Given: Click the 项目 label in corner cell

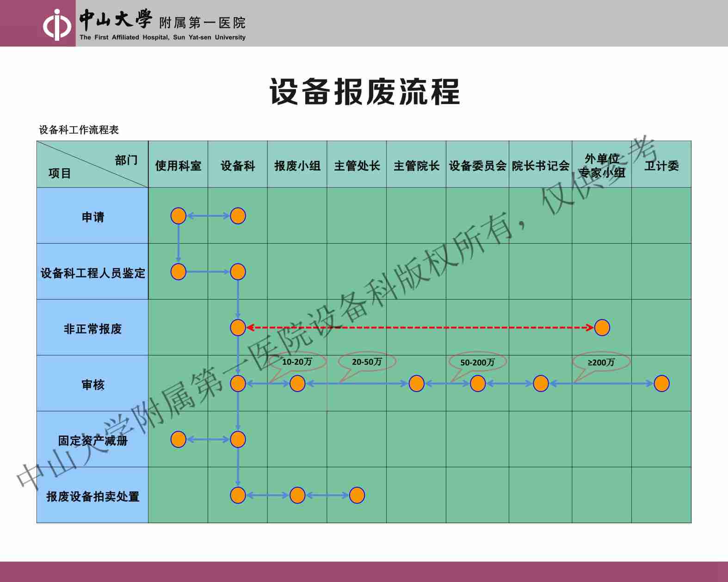Looking at the screenshot, I should click(60, 173).
